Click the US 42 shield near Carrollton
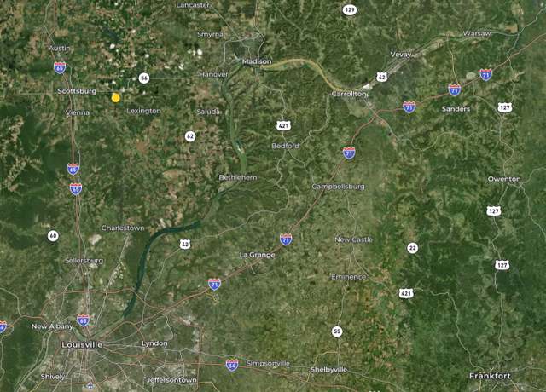This screenshot has height=392, width=546. click(381, 77)
